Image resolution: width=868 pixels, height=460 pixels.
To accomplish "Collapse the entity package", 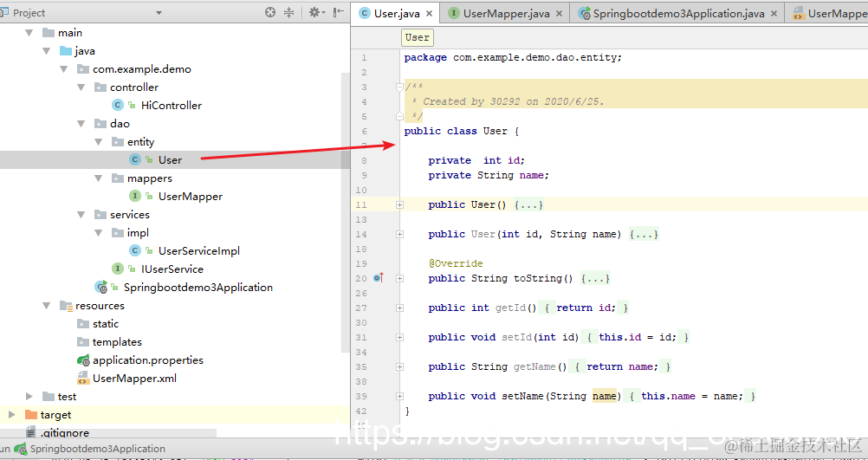I will point(99,142).
